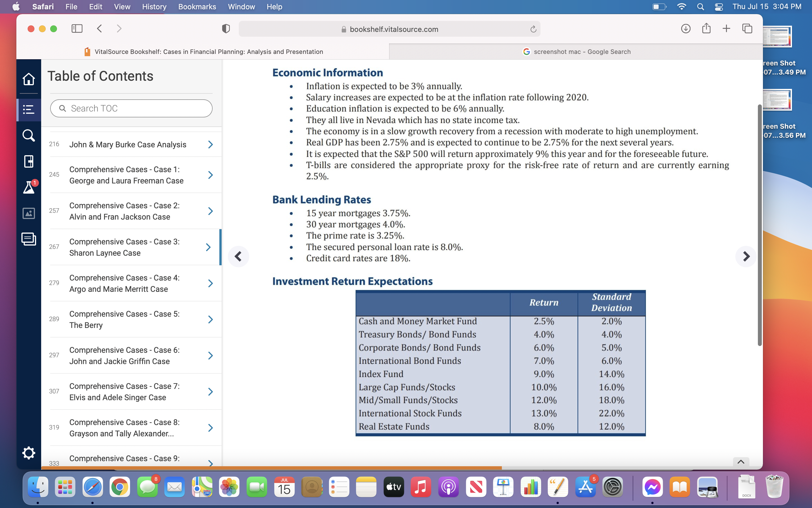
Task: Open the File menu
Action: (x=71, y=7)
